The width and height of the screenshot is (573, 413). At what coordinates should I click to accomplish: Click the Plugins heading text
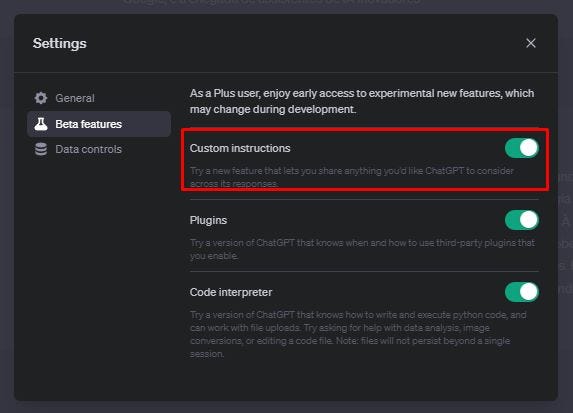(x=208, y=220)
